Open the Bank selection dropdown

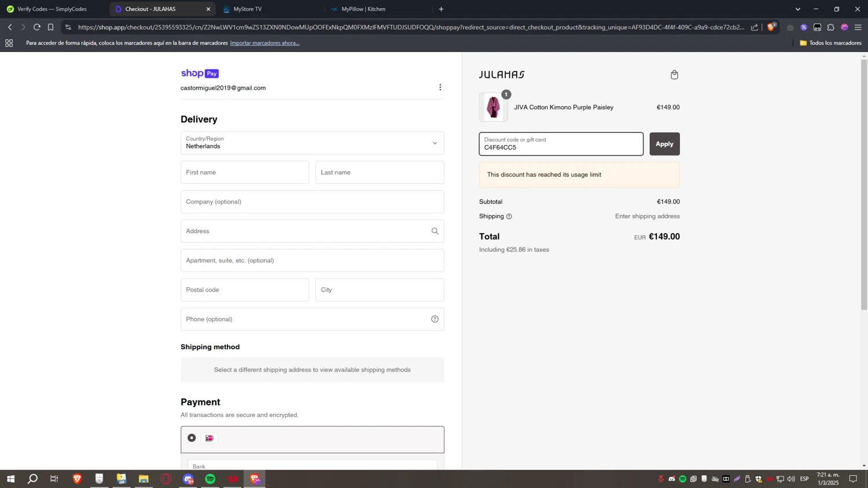click(312, 465)
